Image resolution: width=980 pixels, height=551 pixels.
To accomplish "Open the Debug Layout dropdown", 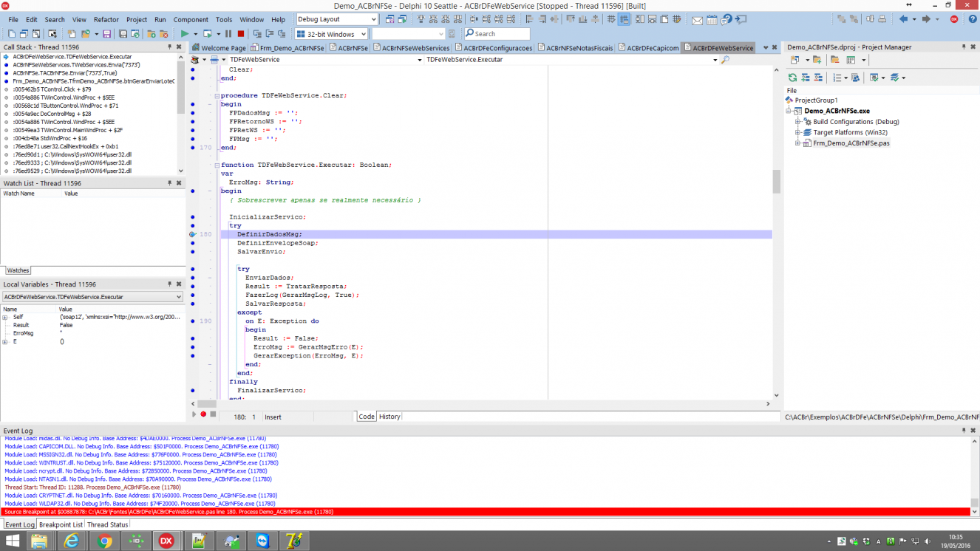I will [372, 19].
